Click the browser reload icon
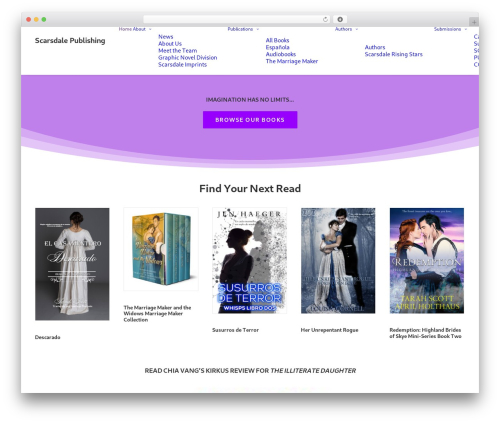Image resolution: width=500 pixels, height=423 pixels. coord(325,20)
